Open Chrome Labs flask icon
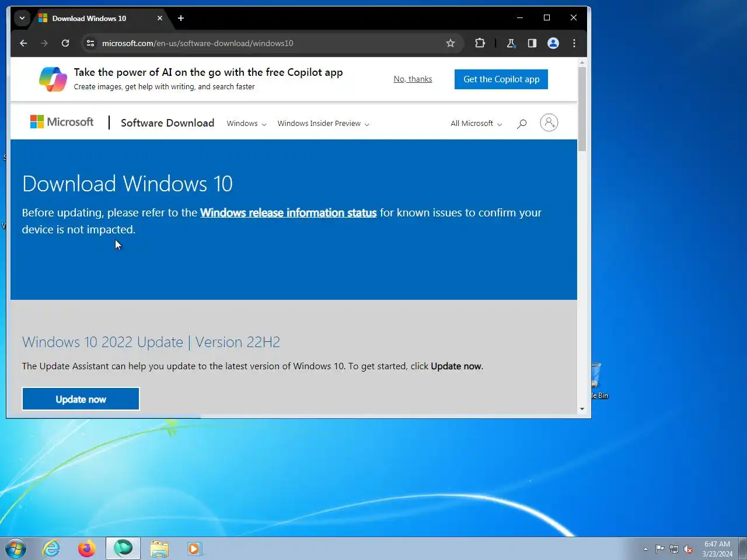 [x=511, y=43]
